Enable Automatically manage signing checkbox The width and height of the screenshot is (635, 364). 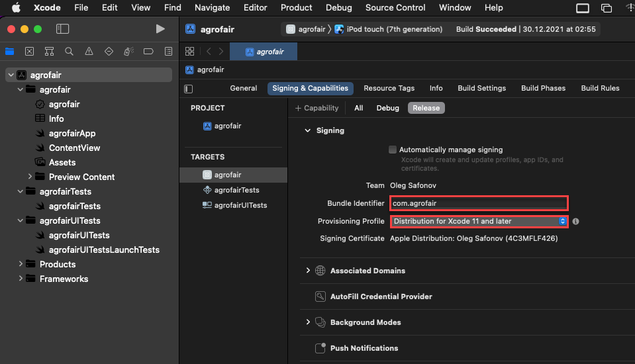pyautogui.click(x=393, y=150)
